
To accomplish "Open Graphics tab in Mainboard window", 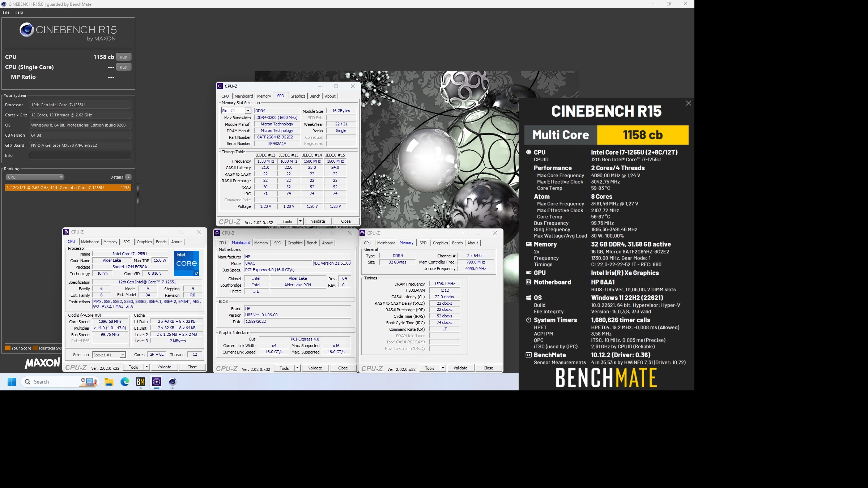I will [x=295, y=243].
